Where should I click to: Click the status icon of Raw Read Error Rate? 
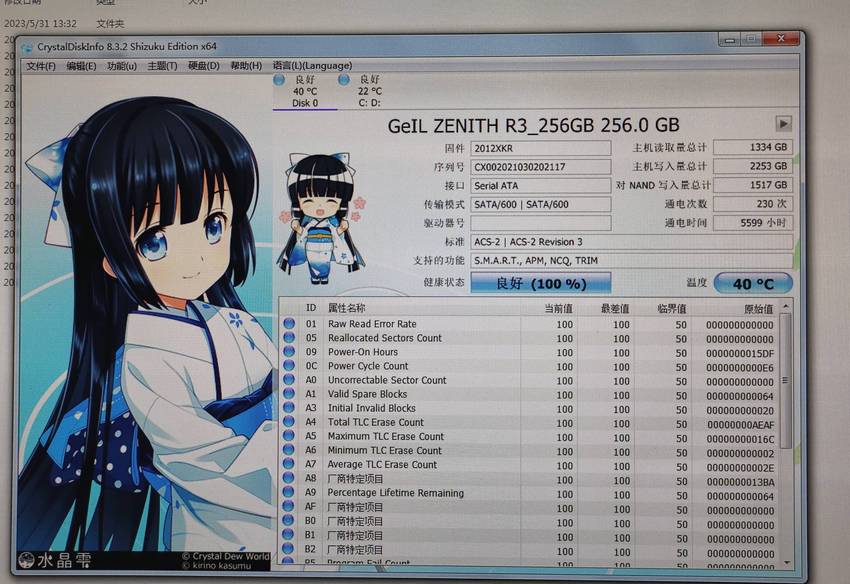click(x=289, y=323)
